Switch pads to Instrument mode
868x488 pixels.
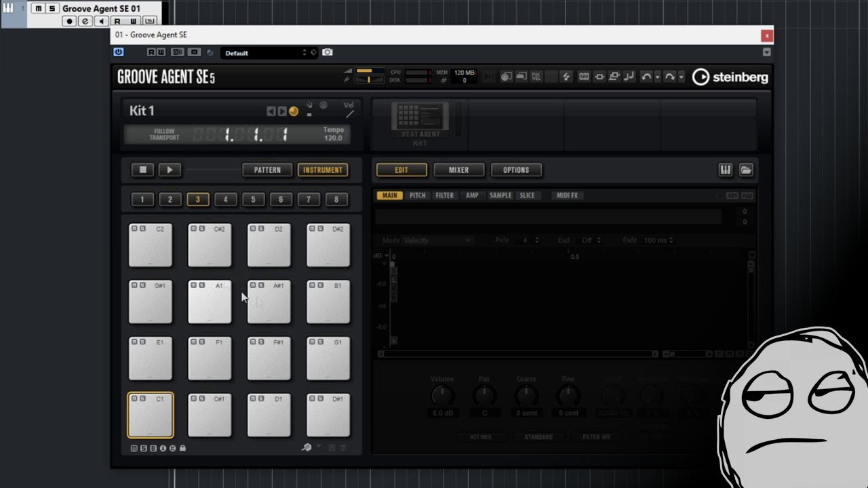[x=323, y=170]
